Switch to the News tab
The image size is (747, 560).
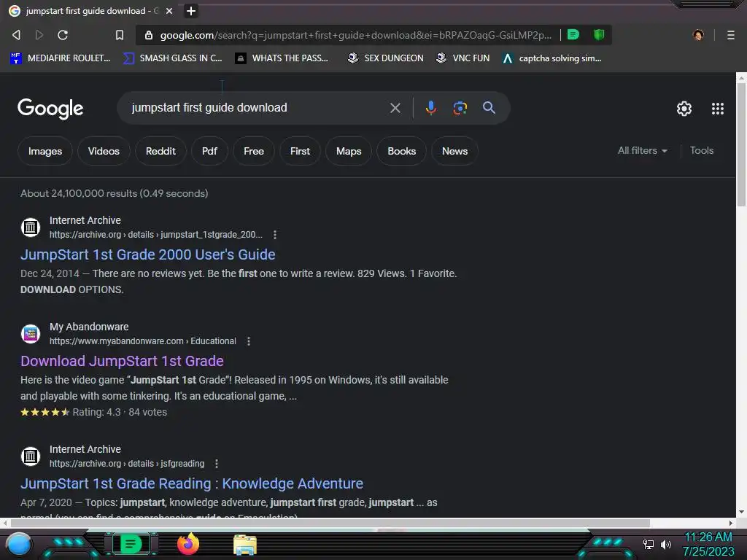point(454,151)
